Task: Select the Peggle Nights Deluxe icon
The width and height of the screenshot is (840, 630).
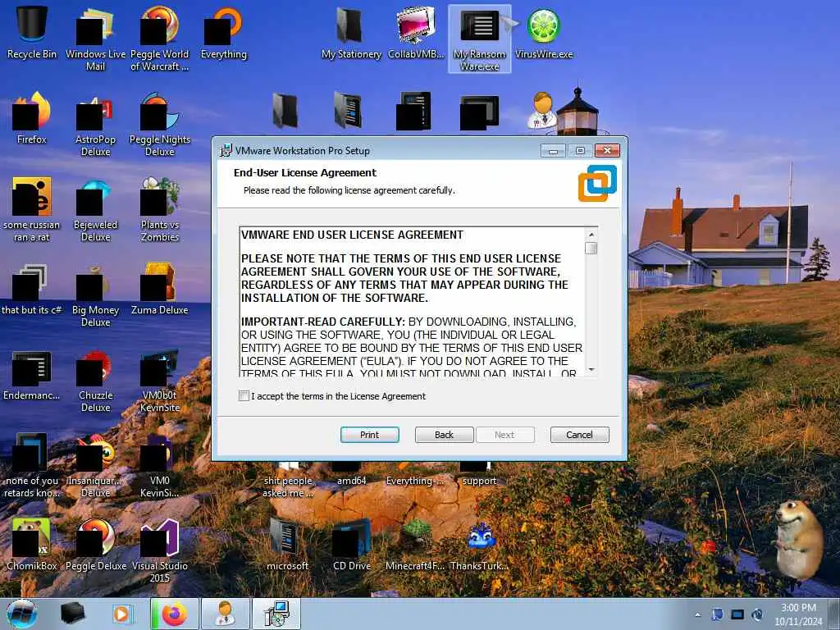Action: (160, 123)
